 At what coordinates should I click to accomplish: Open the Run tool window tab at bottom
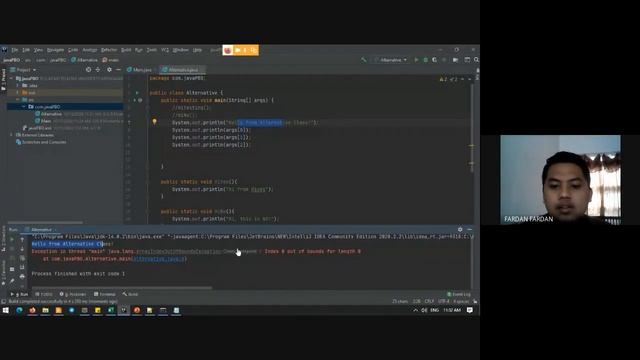point(20,294)
